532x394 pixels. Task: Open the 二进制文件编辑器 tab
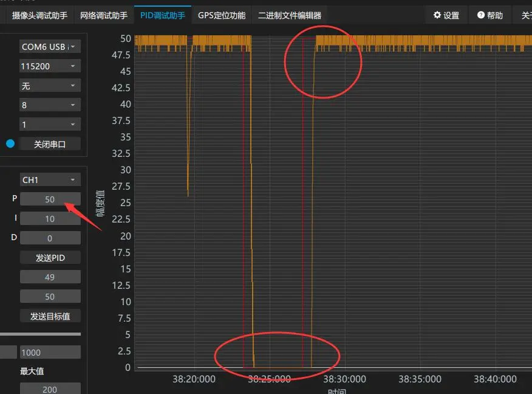point(289,15)
